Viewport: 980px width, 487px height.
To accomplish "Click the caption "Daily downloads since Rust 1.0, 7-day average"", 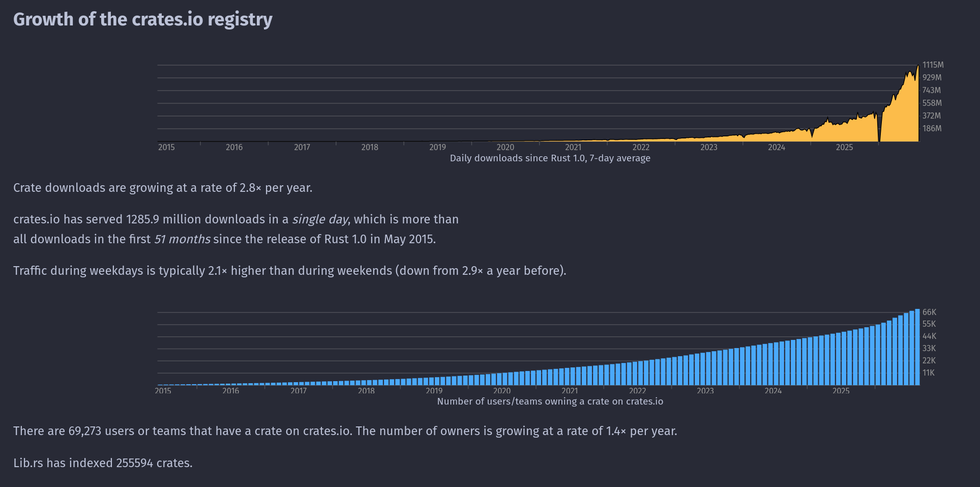I will click(550, 158).
